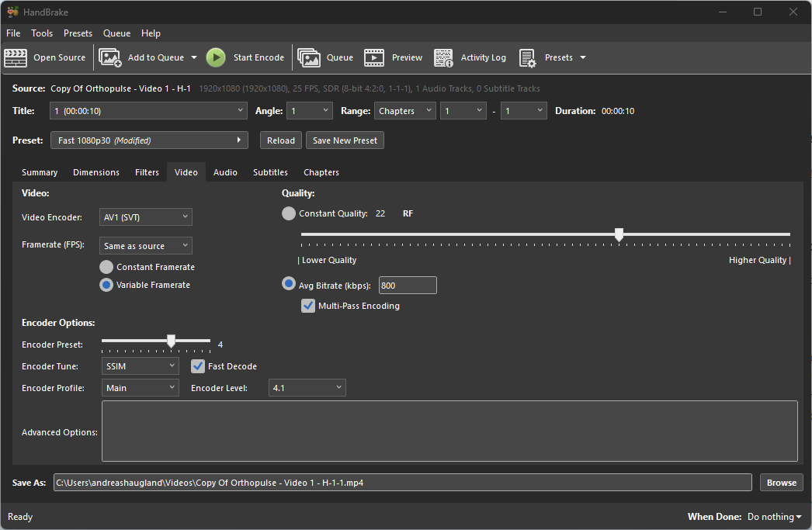
Task: Open the Framerate (FPS) dropdown
Action: tap(145, 245)
